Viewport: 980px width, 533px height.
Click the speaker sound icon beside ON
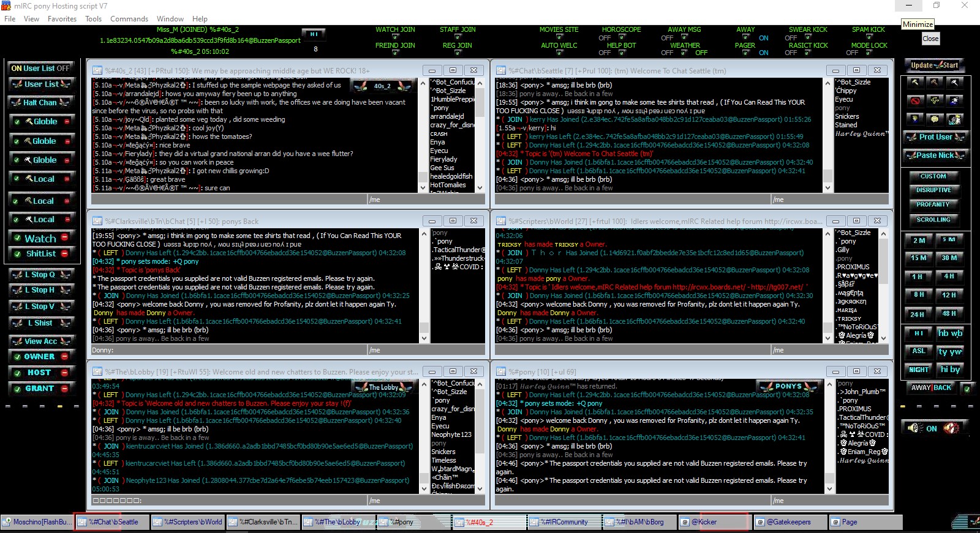[x=914, y=428]
